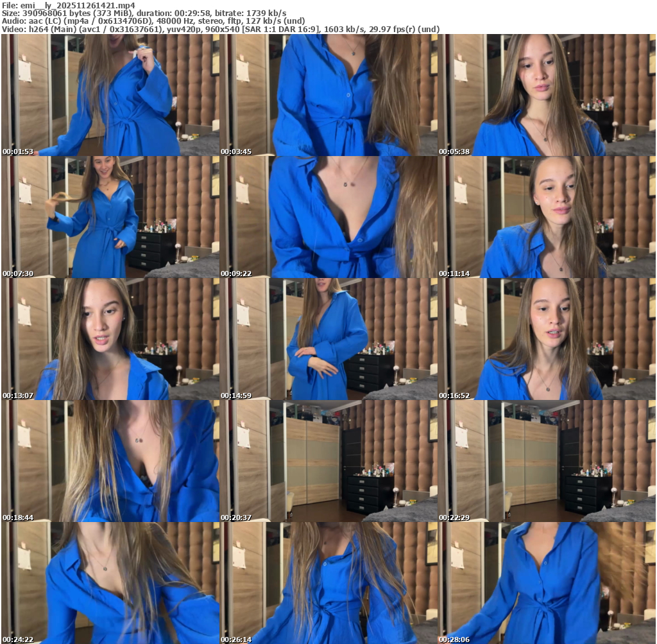Choose the frame at 00:26:14
The width and height of the screenshot is (657, 644).
tap(328, 583)
